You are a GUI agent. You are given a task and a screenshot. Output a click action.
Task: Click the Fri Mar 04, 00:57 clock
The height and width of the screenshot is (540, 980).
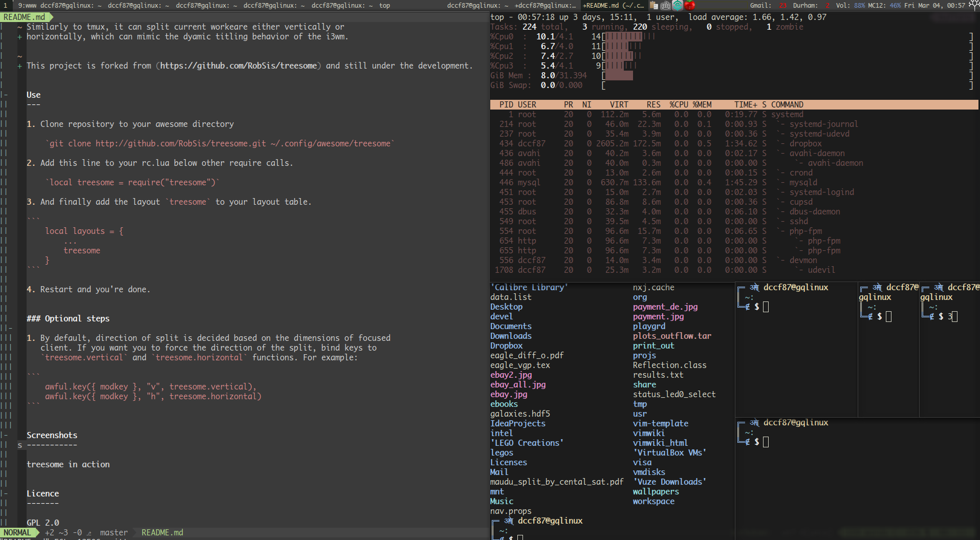(934, 5)
